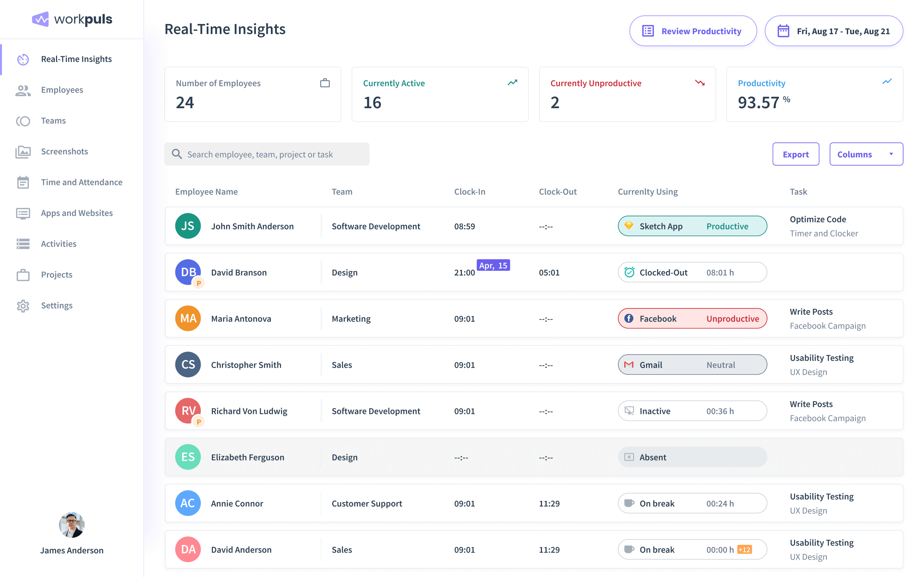Click the Employees sidebar icon
924x577 pixels.
[23, 90]
